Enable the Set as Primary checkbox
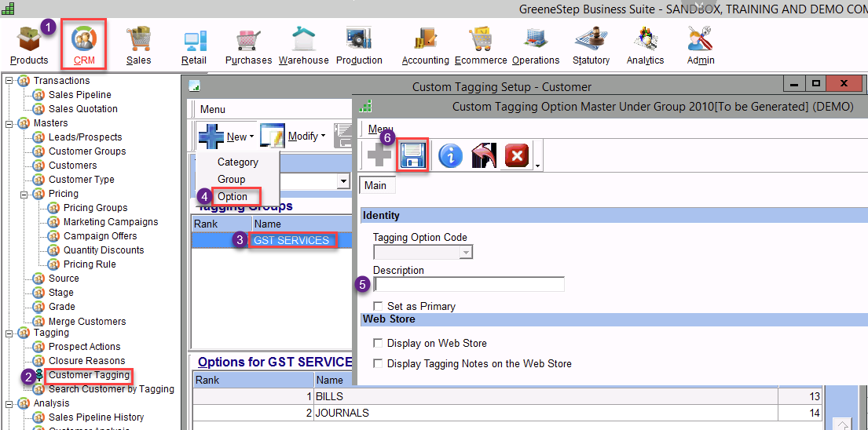 pyautogui.click(x=379, y=306)
